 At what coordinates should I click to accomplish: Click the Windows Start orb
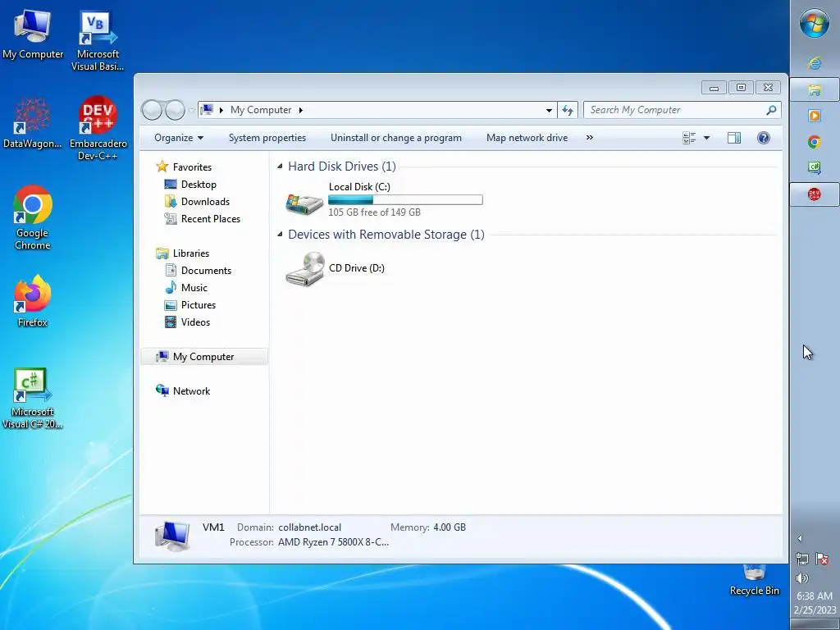coord(815,24)
